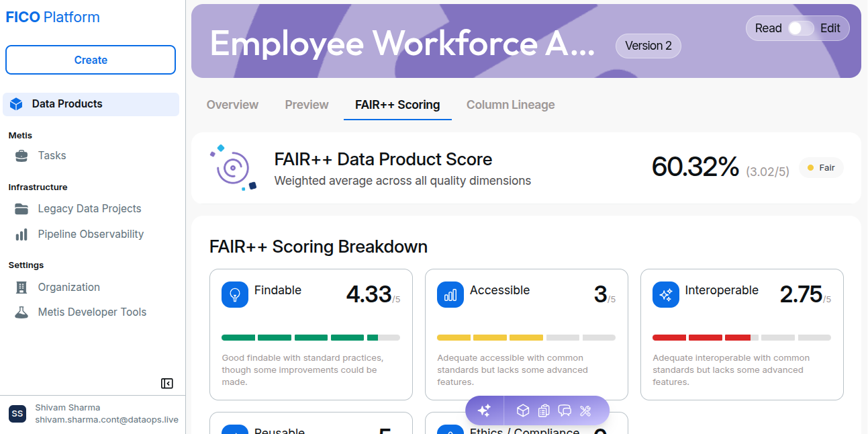Screen dimensions: 868x434
Task: Click the Pipeline Observability chart icon
Action: click(x=21, y=234)
